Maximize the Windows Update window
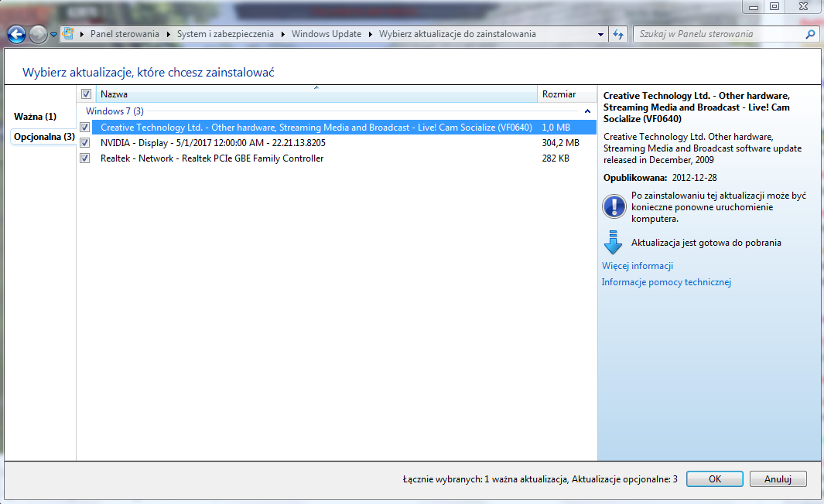Screen dimensions: 824x504 pos(774,7)
